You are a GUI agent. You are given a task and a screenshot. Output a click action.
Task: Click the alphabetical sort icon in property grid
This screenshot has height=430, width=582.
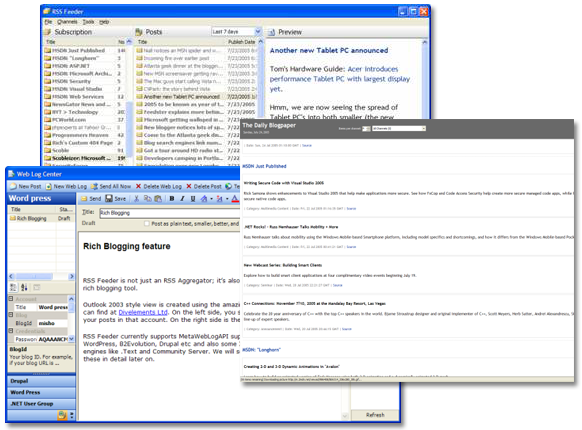(x=24, y=287)
